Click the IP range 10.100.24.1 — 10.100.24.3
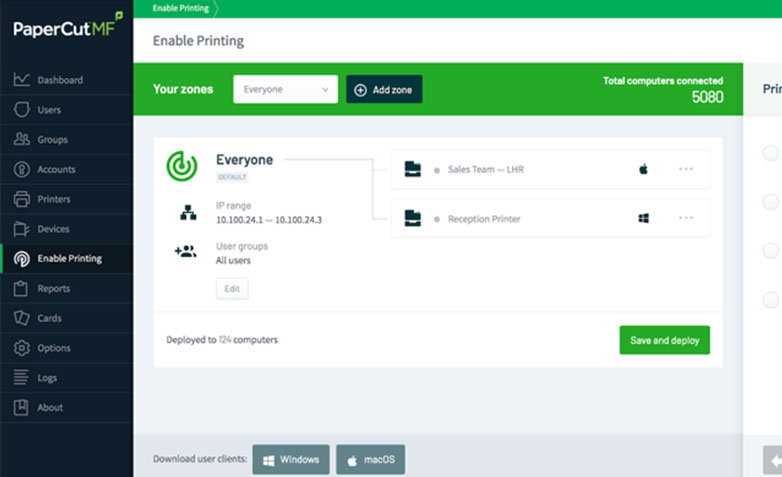Image resolution: width=782 pixels, height=477 pixels. pyautogui.click(x=269, y=220)
